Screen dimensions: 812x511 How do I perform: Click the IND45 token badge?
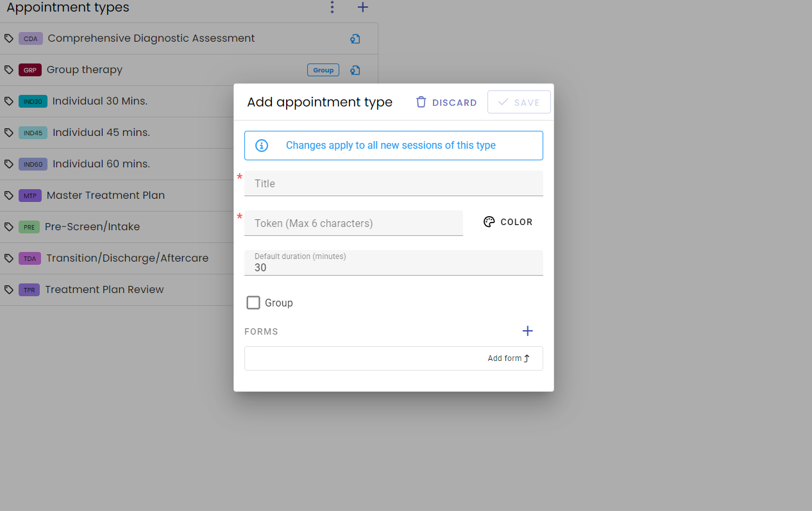coord(33,133)
